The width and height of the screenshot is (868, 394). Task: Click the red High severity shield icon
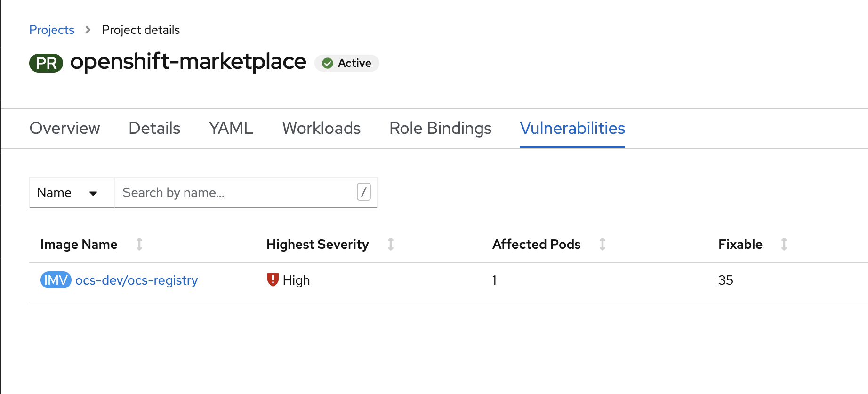[x=273, y=280]
